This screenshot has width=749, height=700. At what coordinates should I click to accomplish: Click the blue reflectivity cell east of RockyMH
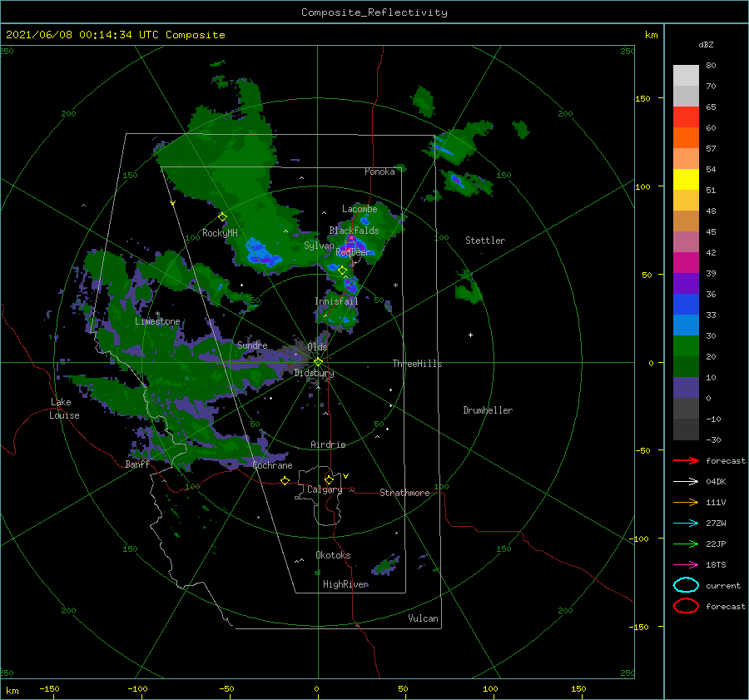[260, 252]
